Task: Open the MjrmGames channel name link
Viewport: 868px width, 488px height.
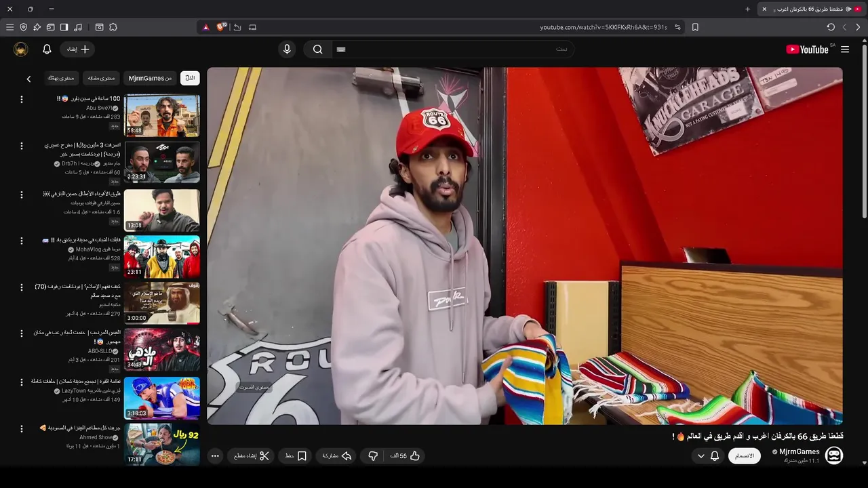Action: coord(799,451)
